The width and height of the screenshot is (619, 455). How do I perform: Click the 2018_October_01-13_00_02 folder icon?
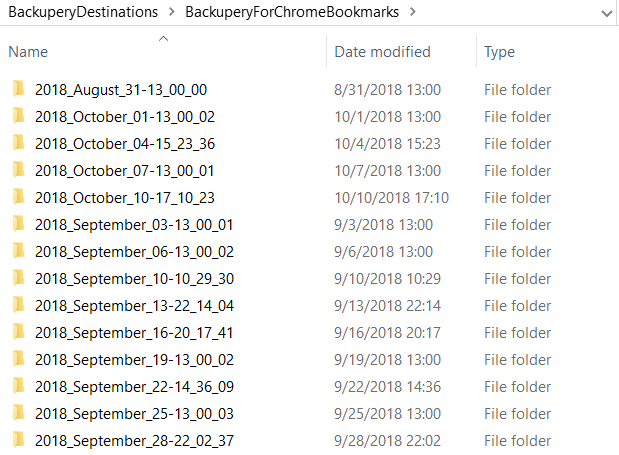coord(19,116)
